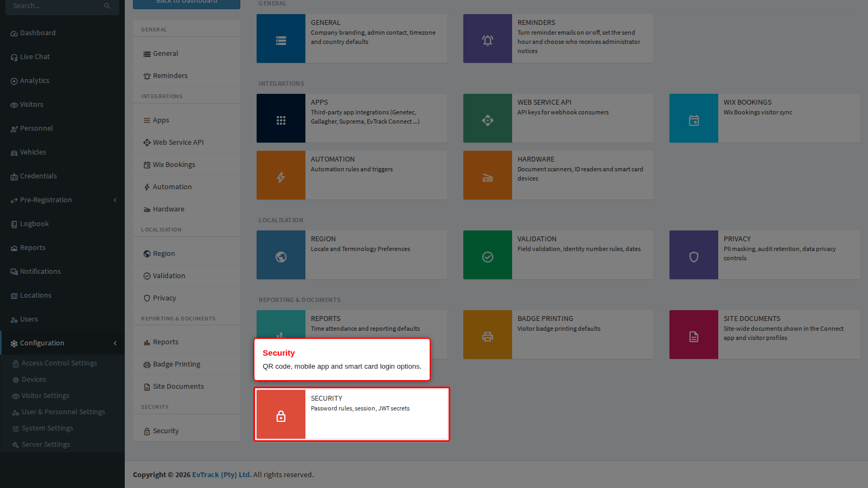This screenshot has width=868, height=488.
Task: Open Server Settings in sidebar
Action: [x=46, y=445]
